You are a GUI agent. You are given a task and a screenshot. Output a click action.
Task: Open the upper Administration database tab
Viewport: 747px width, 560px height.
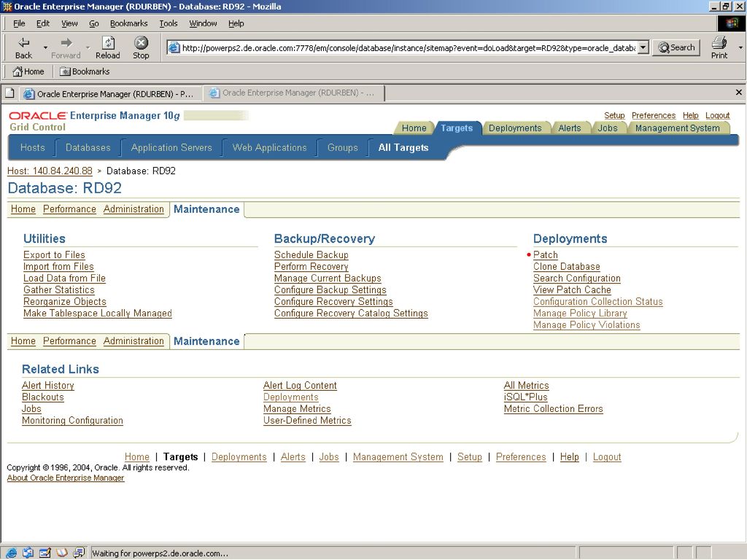[x=133, y=209]
